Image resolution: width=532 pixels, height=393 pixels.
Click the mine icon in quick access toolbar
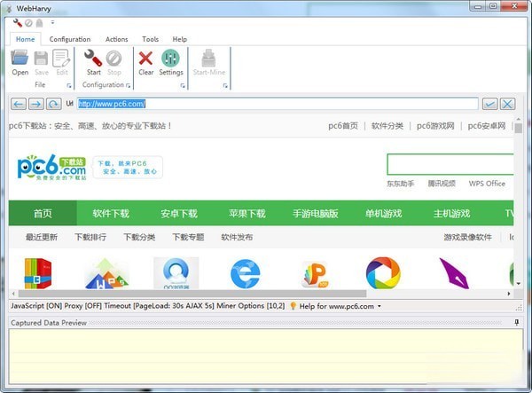point(39,23)
